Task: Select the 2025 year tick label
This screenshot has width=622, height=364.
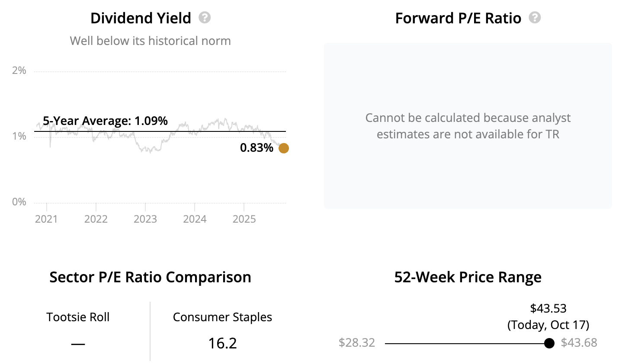Action: coord(244,219)
